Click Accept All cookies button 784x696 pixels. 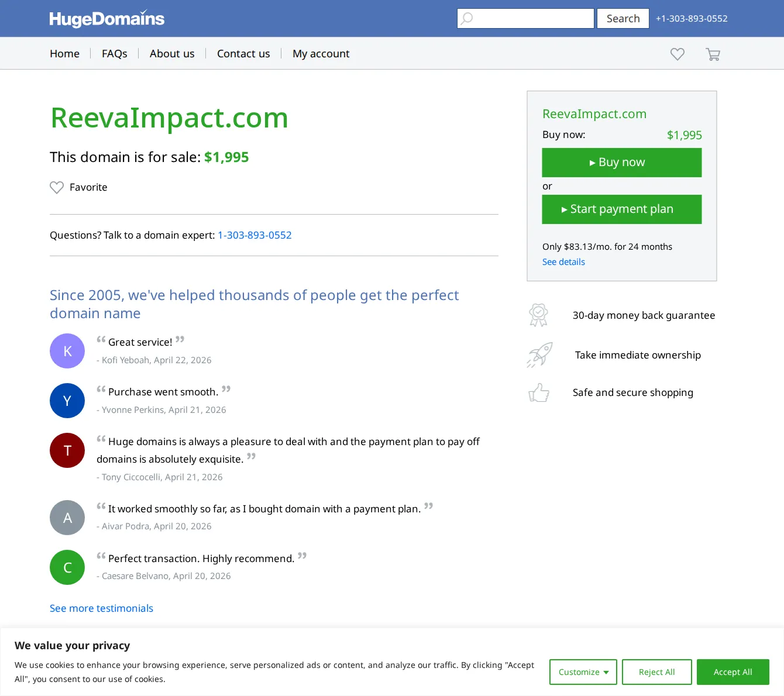(x=733, y=672)
